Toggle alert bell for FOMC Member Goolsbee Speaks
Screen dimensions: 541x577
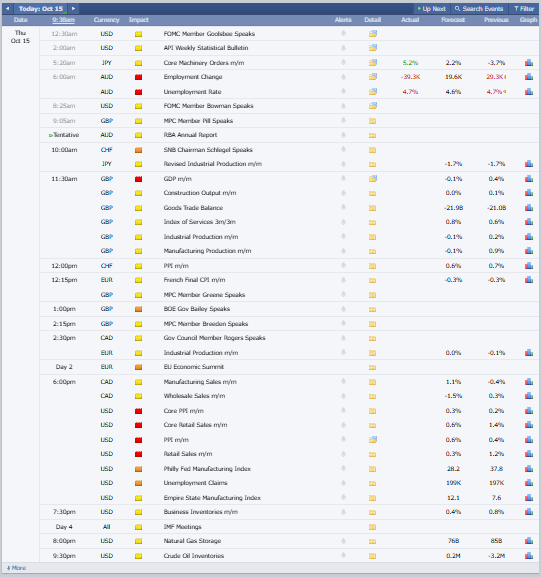(x=343, y=33)
